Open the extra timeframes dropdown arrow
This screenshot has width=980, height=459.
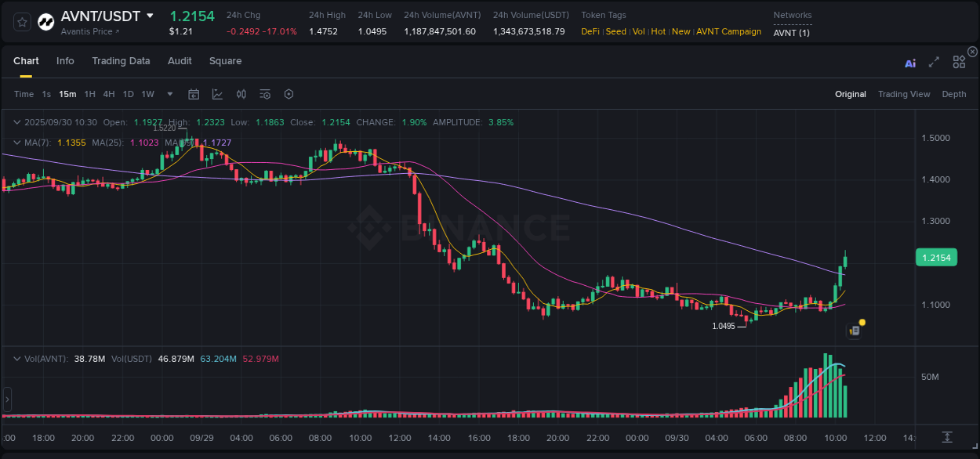pos(168,94)
